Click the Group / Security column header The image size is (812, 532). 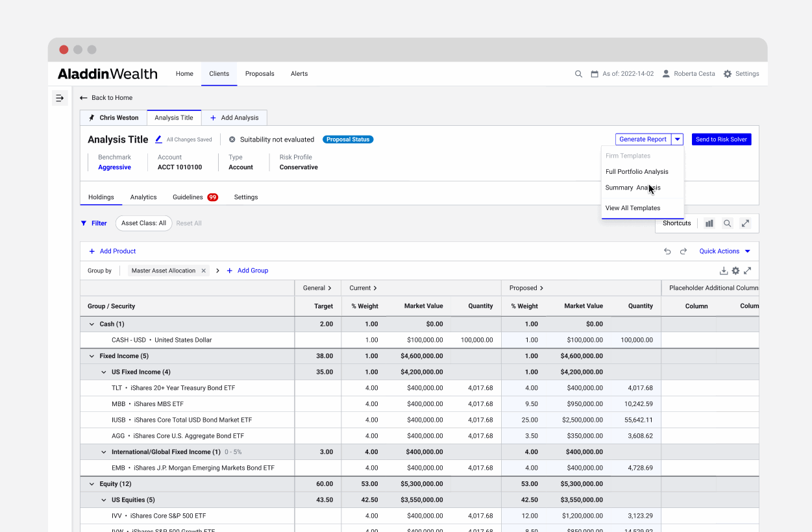tap(187, 306)
